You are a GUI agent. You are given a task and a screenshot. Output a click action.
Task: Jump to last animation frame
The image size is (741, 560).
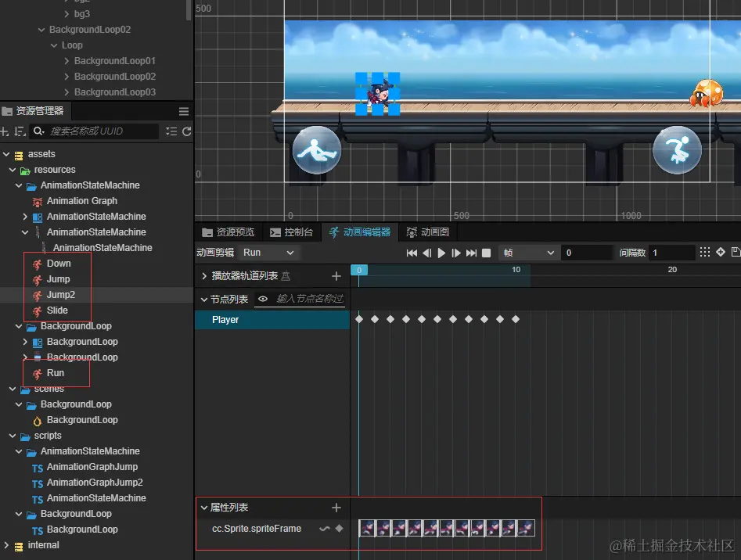point(471,253)
